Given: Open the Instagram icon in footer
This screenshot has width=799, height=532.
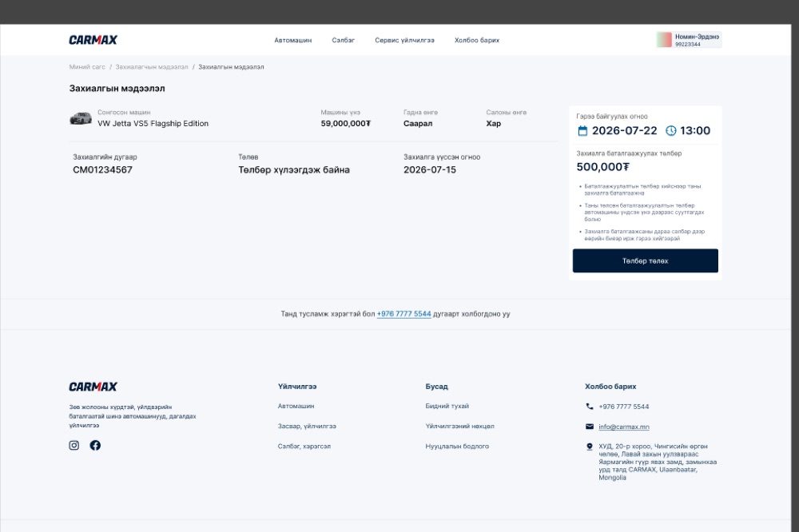Looking at the screenshot, I should point(74,446).
